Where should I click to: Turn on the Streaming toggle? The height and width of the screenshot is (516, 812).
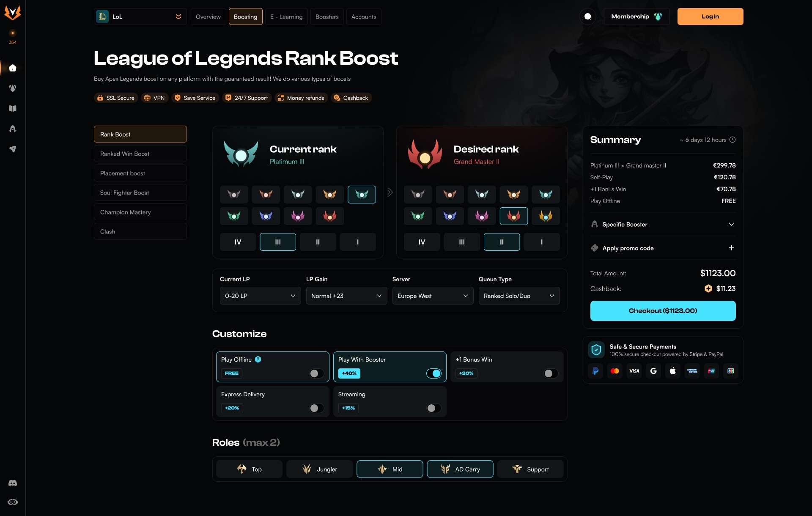(x=433, y=408)
